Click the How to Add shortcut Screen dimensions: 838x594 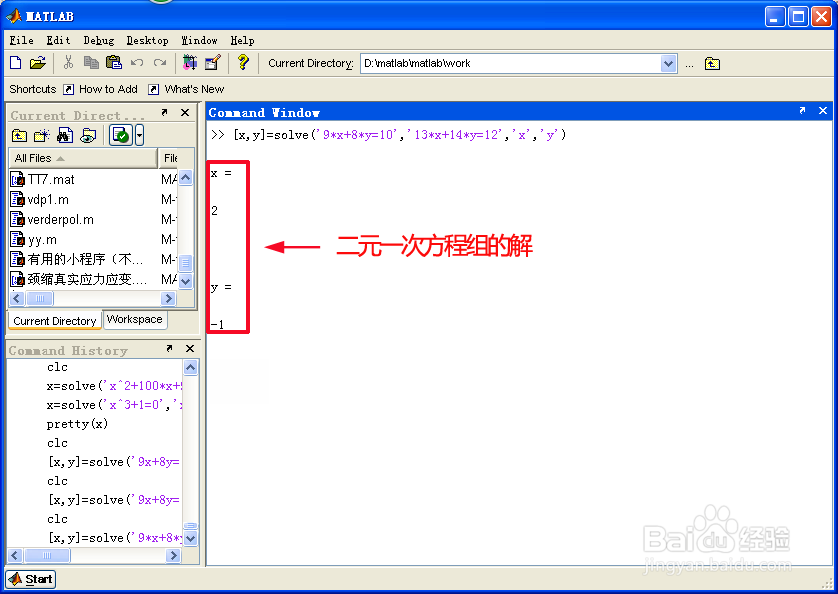pos(101,89)
